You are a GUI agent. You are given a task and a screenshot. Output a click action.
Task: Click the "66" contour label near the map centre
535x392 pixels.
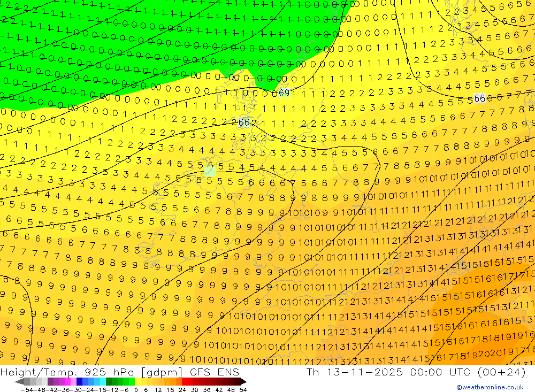click(x=243, y=122)
